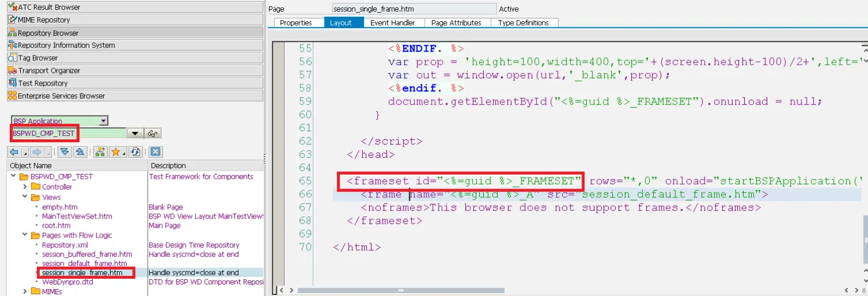Image resolution: width=868 pixels, height=296 pixels.
Task: Click the Transport Organizer truck icon
Action: coord(13,71)
